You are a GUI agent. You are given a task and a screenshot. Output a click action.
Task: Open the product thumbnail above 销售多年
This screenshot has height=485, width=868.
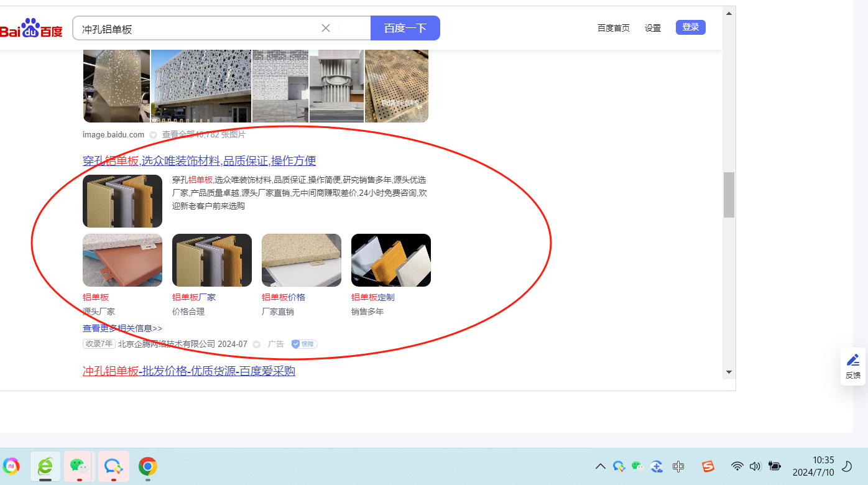coord(391,260)
